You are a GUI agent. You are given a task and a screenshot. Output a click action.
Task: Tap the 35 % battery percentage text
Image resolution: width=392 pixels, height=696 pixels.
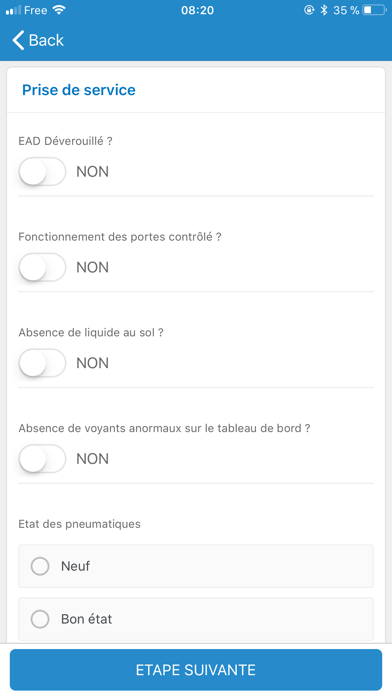click(x=346, y=10)
